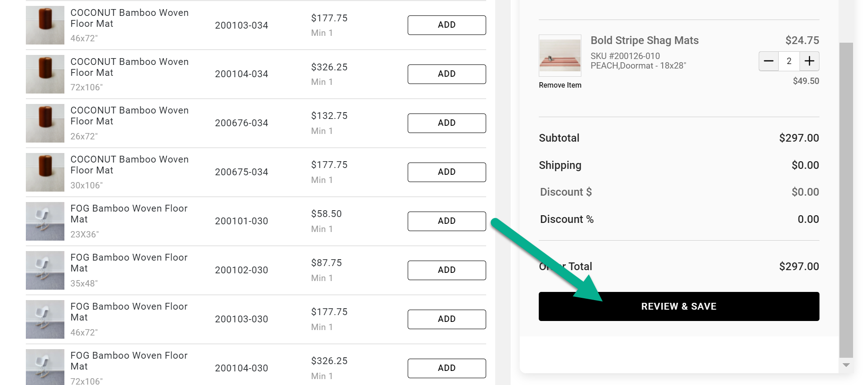The height and width of the screenshot is (385, 868).
Task: Open the Bold Stripe Shag Mats thumbnail
Action: [560, 55]
